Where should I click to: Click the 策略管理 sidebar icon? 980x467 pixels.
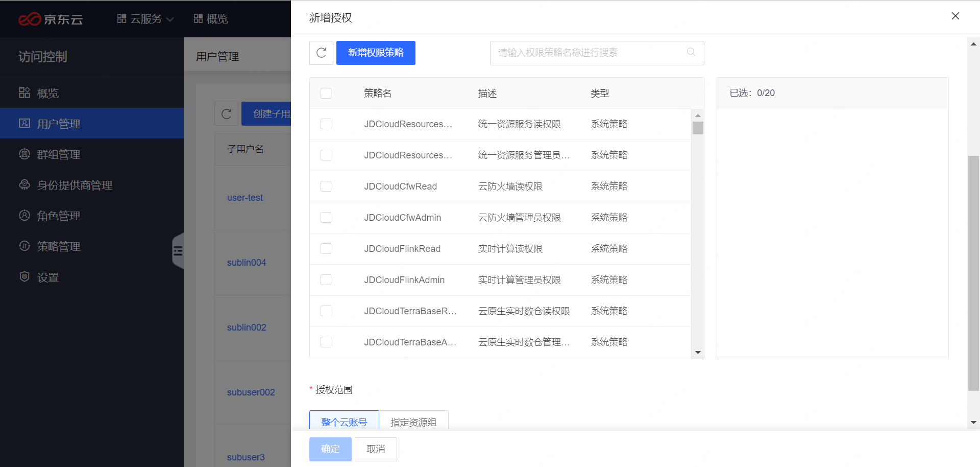24,246
